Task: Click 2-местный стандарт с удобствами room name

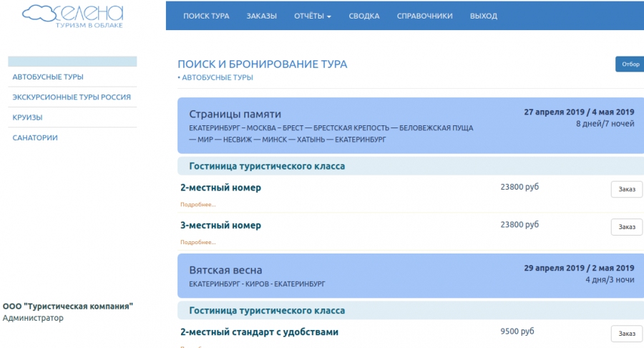Action: 259,332
